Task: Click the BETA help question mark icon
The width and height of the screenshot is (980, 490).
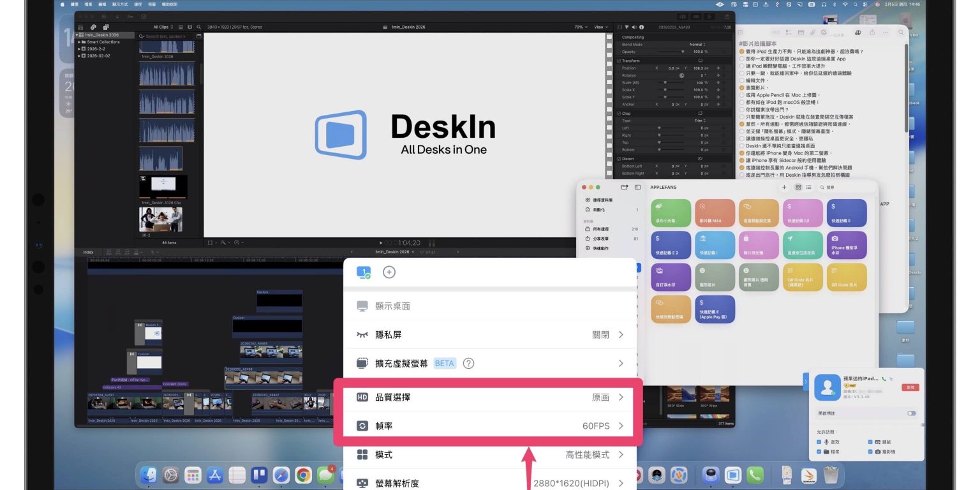Action: [x=468, y=364]
